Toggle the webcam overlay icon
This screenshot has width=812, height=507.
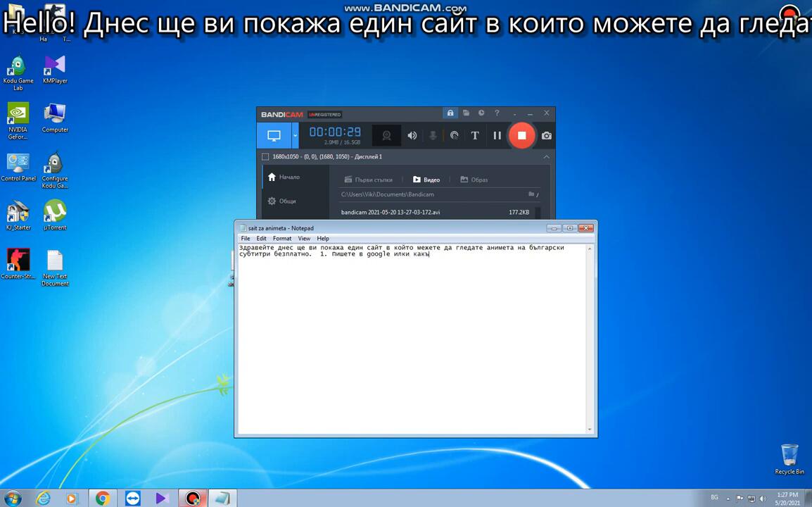click(x=386, y=135)
